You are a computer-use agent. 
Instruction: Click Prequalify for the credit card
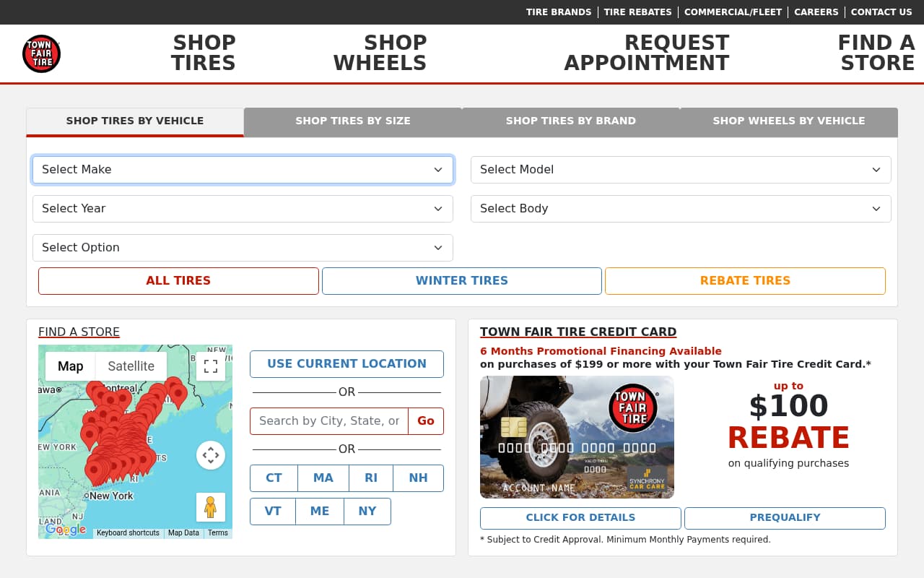[x=785, y=518]
